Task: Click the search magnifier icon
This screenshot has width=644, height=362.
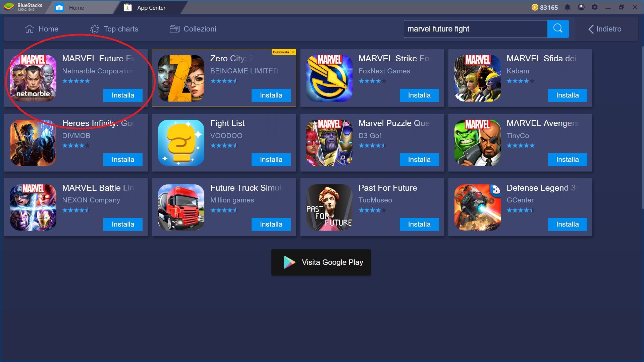Action: (x=557, y=29)
